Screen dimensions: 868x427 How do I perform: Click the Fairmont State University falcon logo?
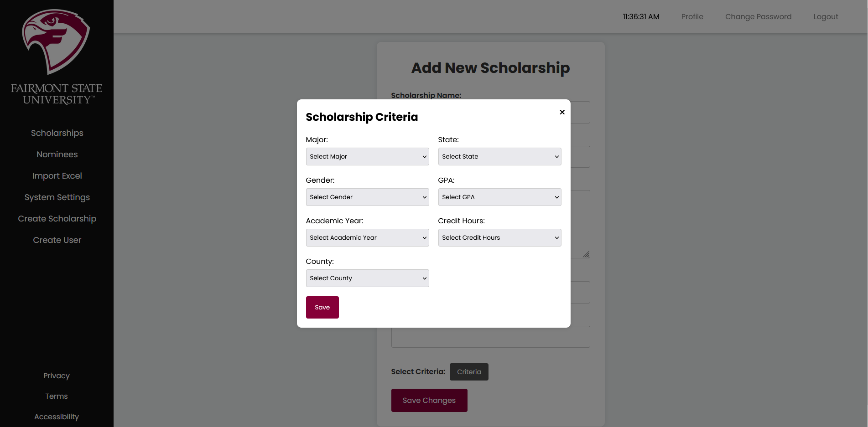point(56,42)
